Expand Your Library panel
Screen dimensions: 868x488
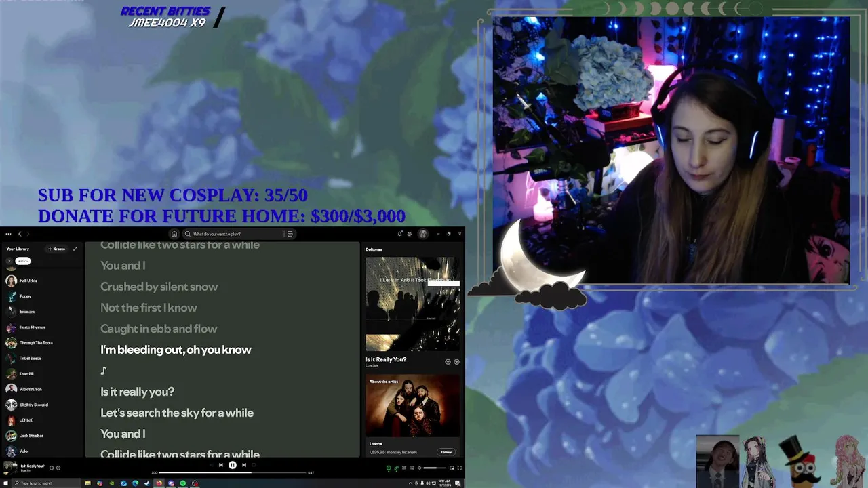(x=75, y=249)
